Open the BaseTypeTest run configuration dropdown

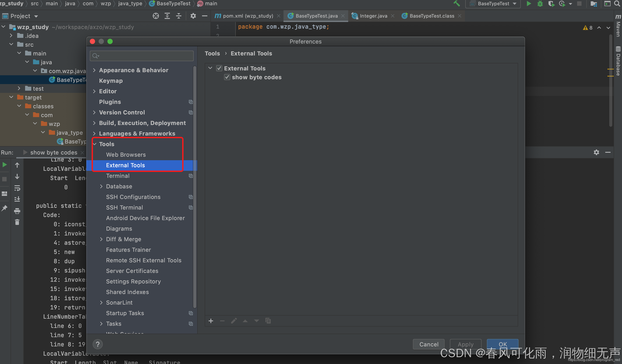pos(493,4)
